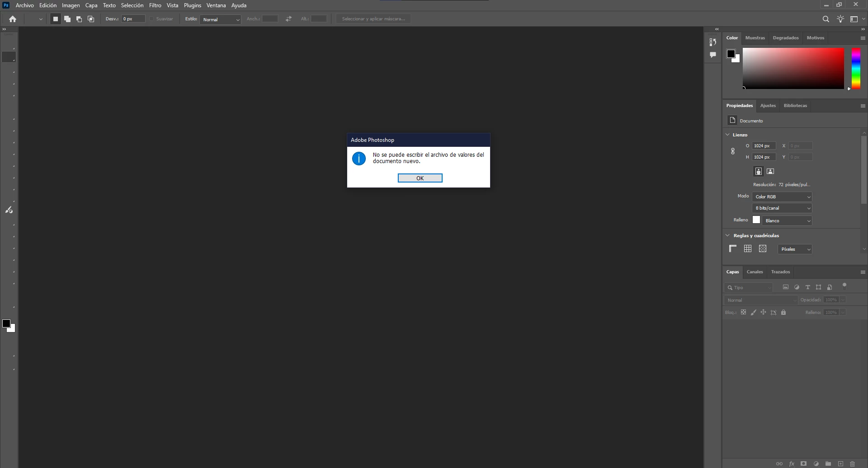Toggle rulers icon in Reglas y cuadrículas
This screenshot has width=868, height=468.
tap(733, 248)
